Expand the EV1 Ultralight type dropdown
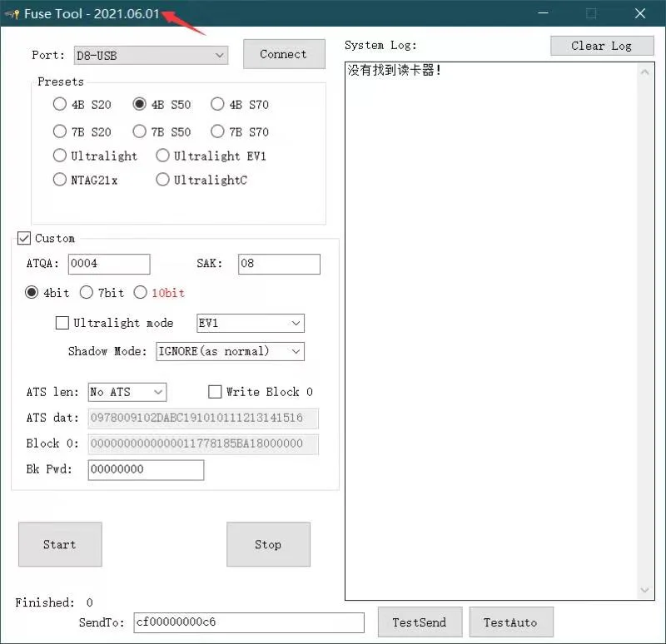The image size is (666, 644). click(x=250, y=323)
